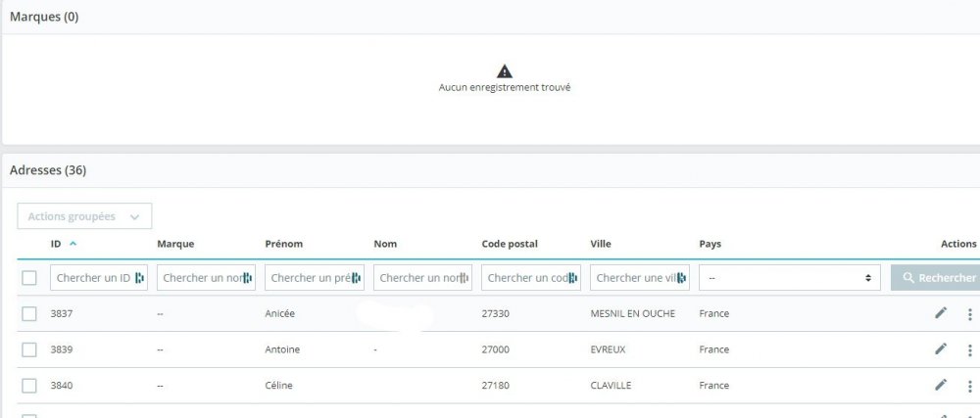
Task: Edit address 3839 with pencil icon
Action: (x=941, y=349)
